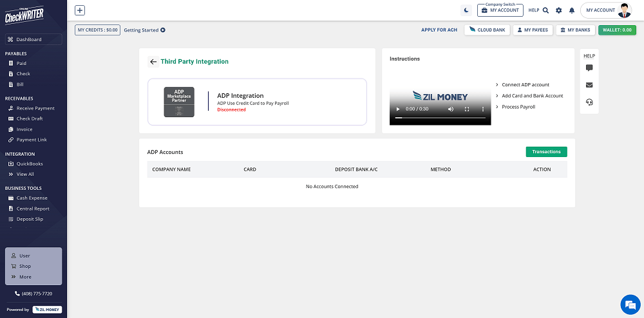Open Company Switch My Account button
This screenshot has width=644, height=318.
(x=500, y=10)
